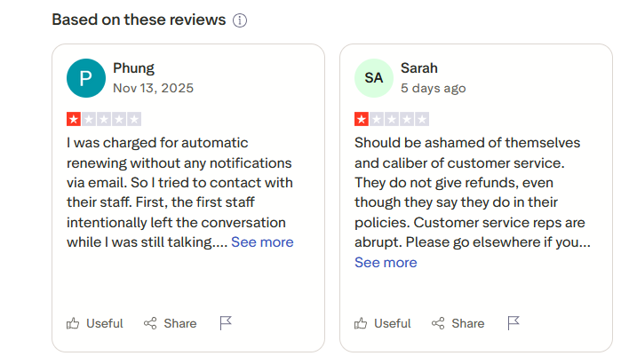Flag Phung's review
The width and height of the screenshot is (621, 364).
[226, 323]
